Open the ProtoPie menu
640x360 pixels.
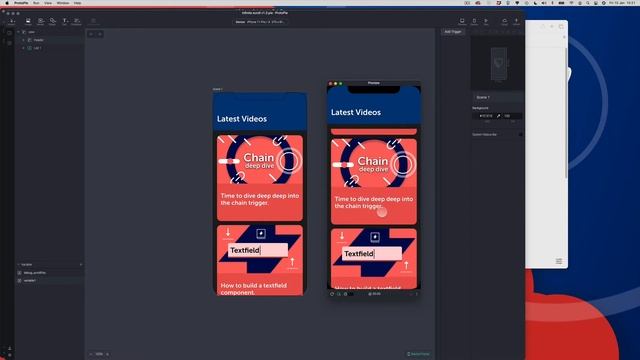pyautogui.click(x=21, y=3)
